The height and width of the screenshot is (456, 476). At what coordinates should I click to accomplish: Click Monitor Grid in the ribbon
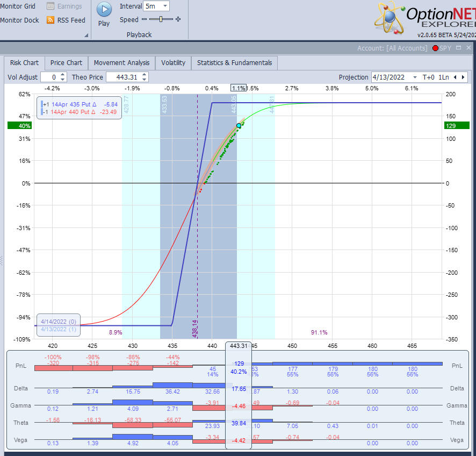(x=18, y=6)
